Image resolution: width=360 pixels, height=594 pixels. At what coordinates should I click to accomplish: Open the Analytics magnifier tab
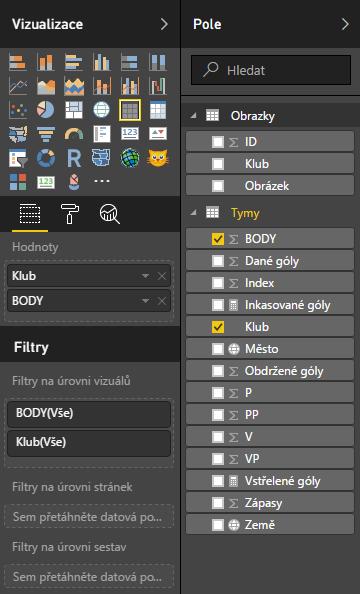click(110, 214)
